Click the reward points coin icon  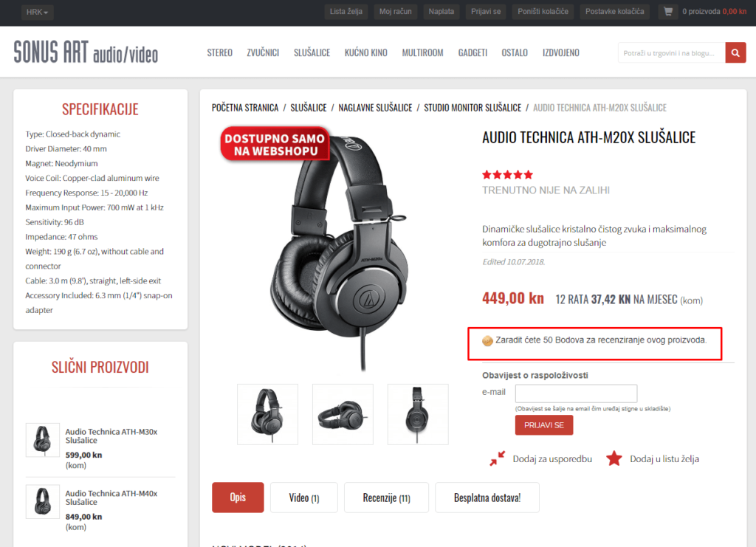click(x=487, y=341)
